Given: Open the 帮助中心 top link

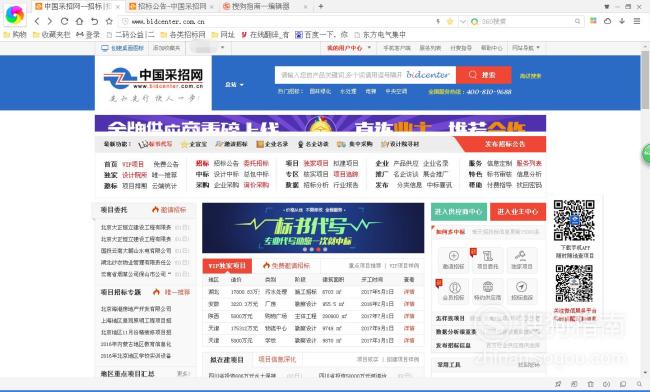Looking at the screenshot, I should [x=491, y=48].
